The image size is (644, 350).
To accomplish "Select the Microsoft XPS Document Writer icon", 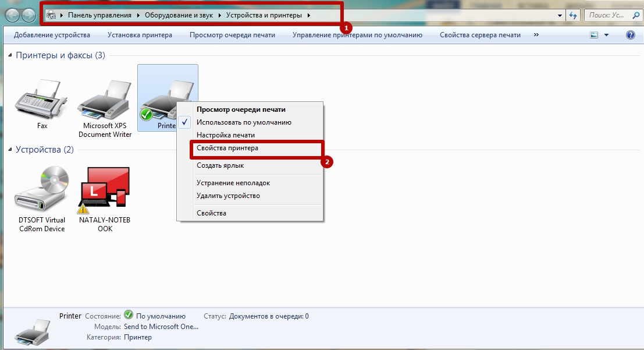I will click(x=105, y=100).
